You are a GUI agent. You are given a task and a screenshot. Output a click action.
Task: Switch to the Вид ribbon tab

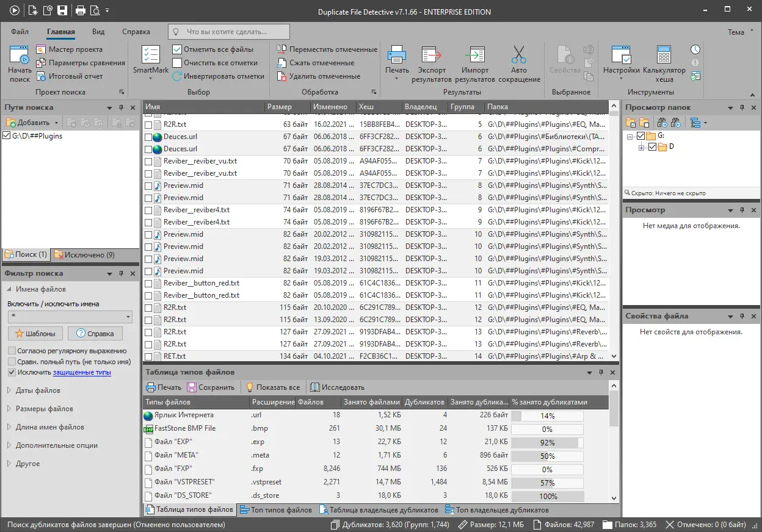tap(98, 32)
